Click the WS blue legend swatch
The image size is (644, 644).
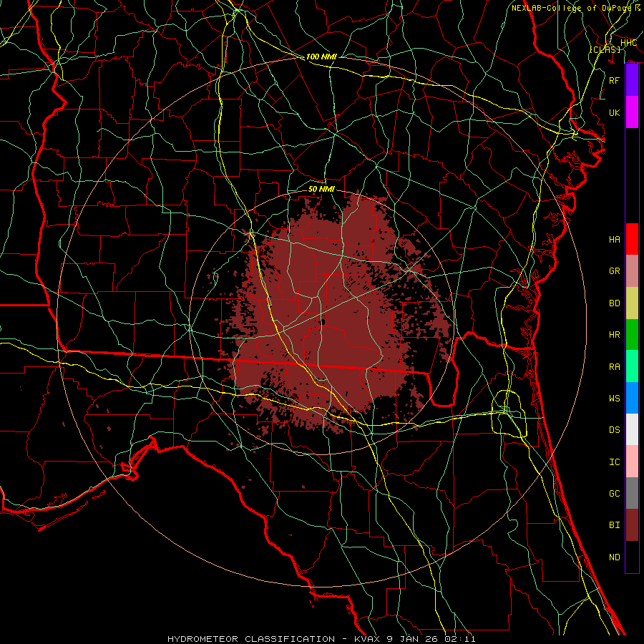pyautogui.click(x=632, y=398)
